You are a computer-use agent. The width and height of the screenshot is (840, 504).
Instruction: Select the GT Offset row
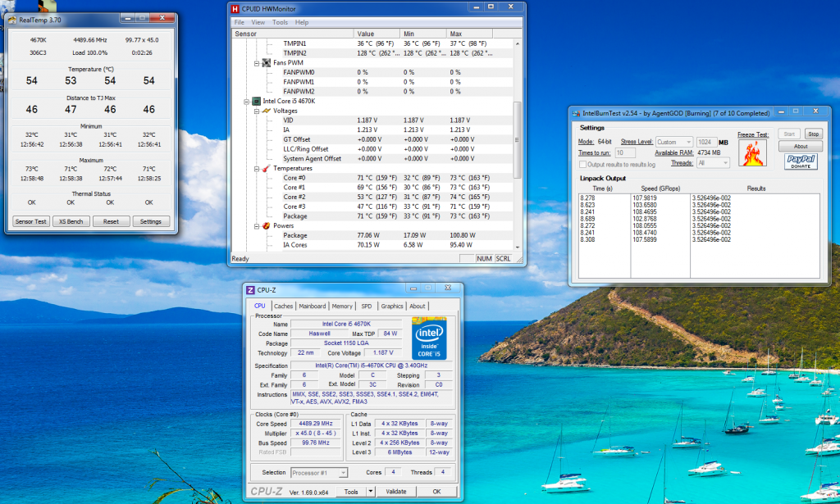pos(372,139)
